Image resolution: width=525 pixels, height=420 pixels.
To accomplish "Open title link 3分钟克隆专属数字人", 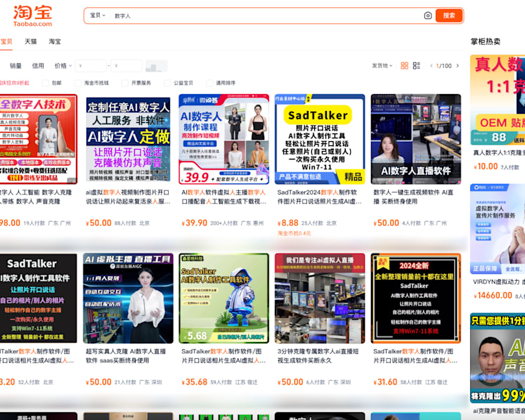I will point(318,356).
